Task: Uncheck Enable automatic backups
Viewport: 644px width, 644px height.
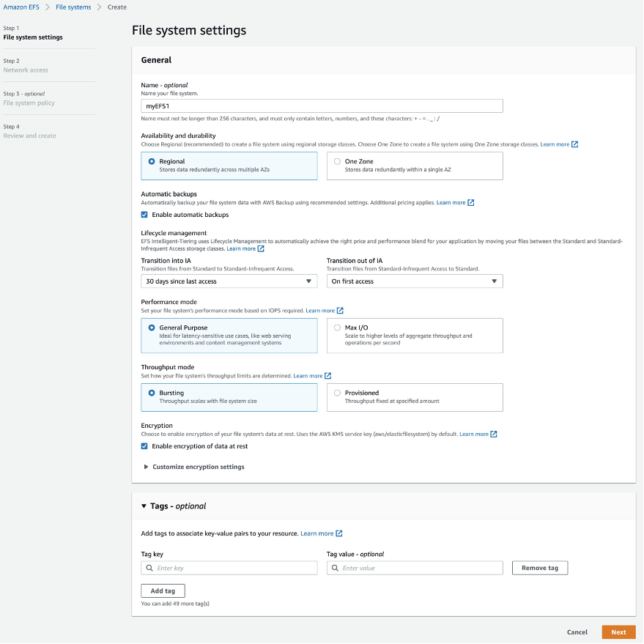Action: pyautogui.click(x=145, y=215)
